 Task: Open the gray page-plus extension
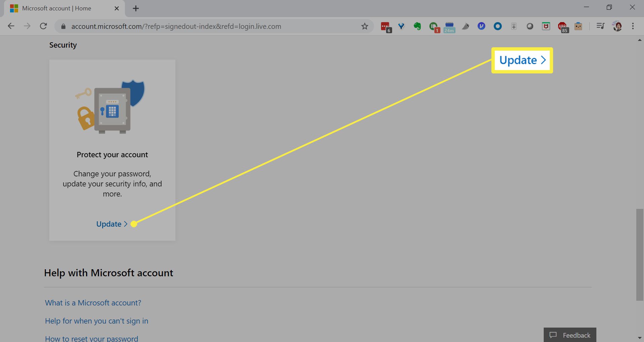[514, 26]
